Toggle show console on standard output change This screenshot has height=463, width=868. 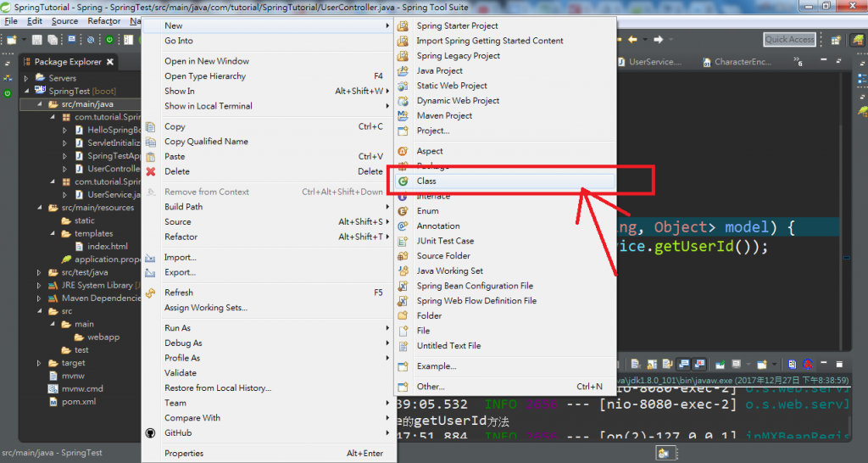pyautogui.click(x=684, y=364)
